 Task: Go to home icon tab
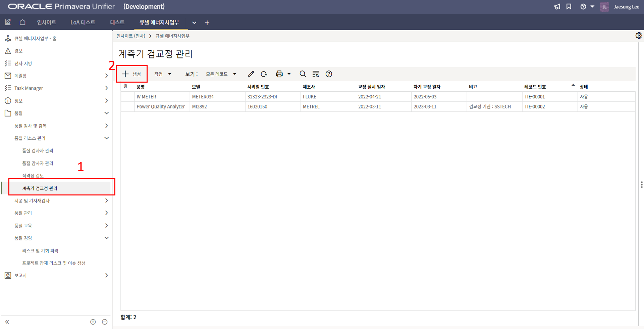coord(22,22)
